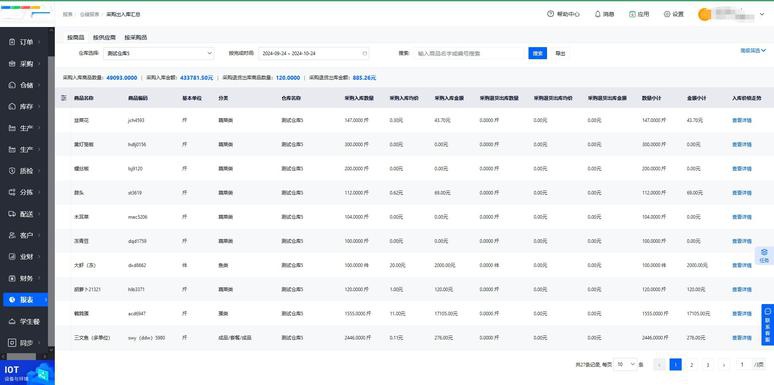Open the per-page count dropdown showing 10
774x385 pixels.
point(625,364)
